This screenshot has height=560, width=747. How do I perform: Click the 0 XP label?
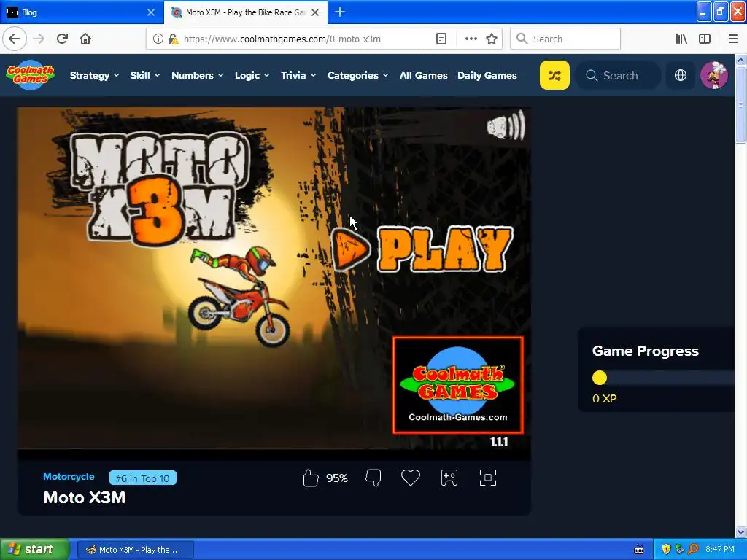tap(604, 399)
